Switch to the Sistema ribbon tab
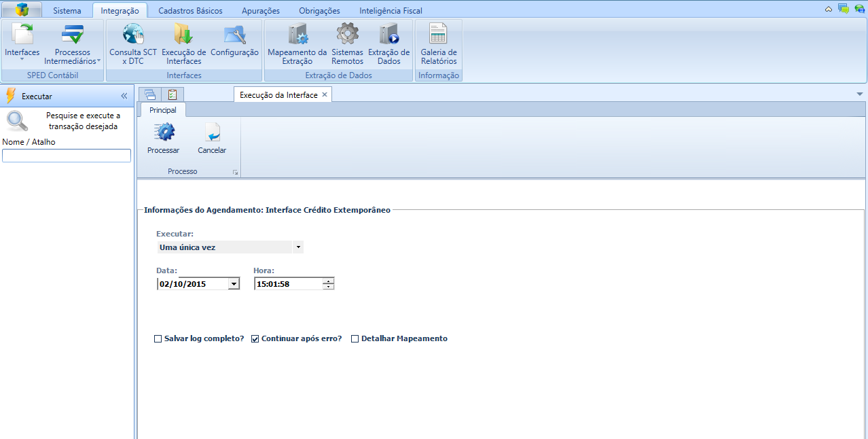 (x=67, y=11)
